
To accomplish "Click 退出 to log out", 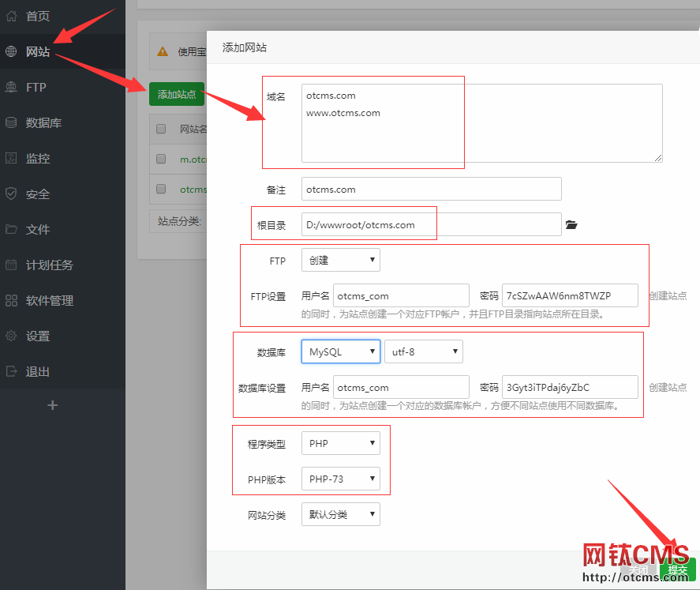I will [x=12, y=371].
